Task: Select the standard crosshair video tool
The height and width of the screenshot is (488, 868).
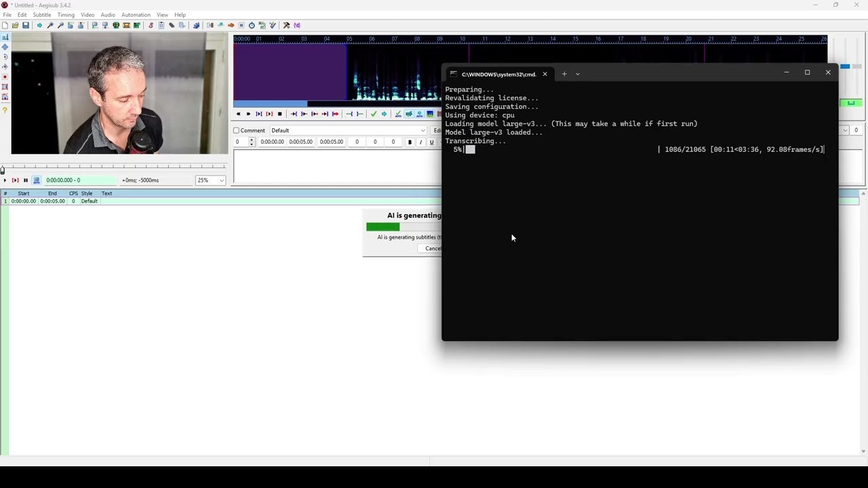Action: tap(5, 37)
